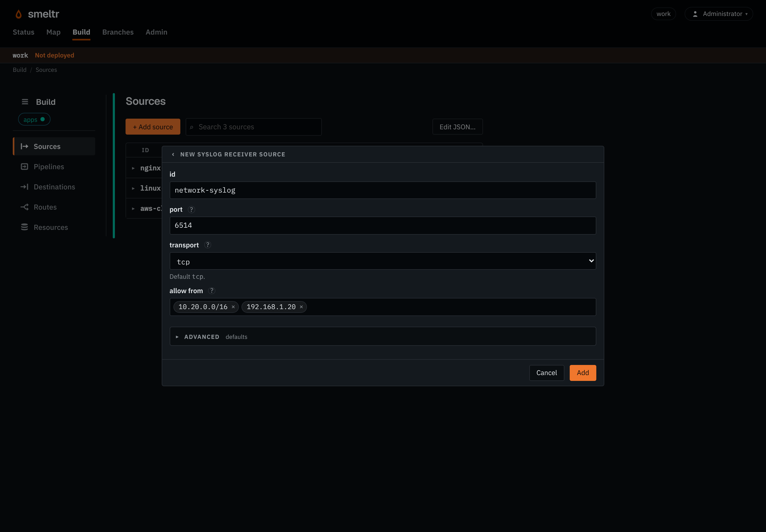Click the work branch pill
This screenshot has width=766, height=532.
coord(663,14)
